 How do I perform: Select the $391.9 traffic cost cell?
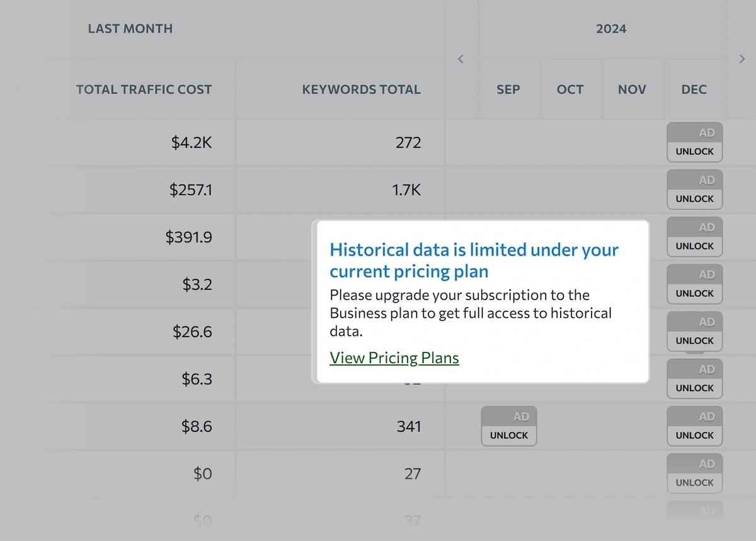(189, 237)
